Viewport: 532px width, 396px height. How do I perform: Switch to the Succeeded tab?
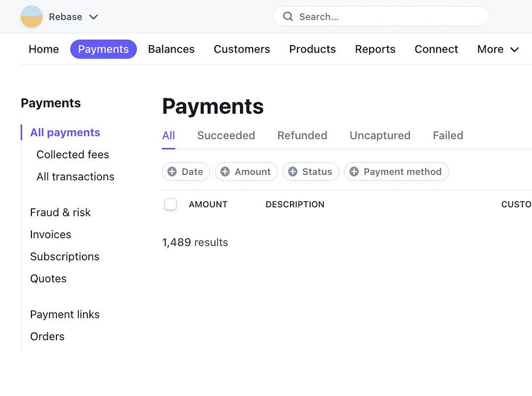(x=226, y=136)
